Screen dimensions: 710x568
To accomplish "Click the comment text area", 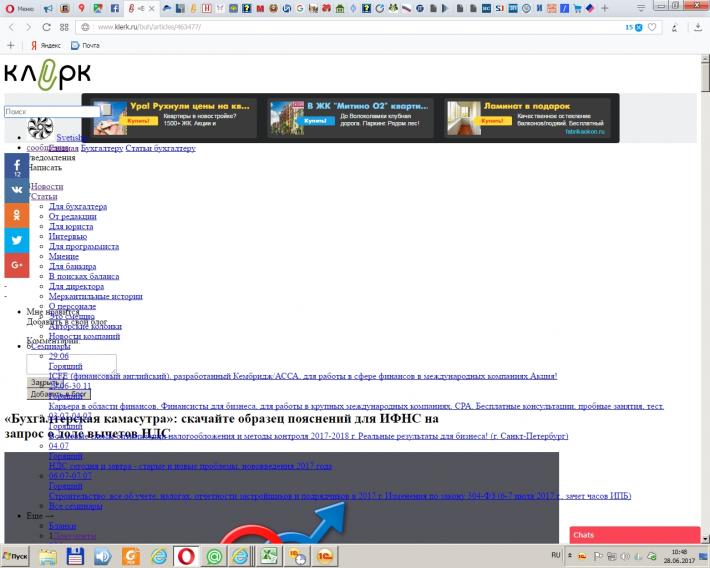I will click(72, 364).
